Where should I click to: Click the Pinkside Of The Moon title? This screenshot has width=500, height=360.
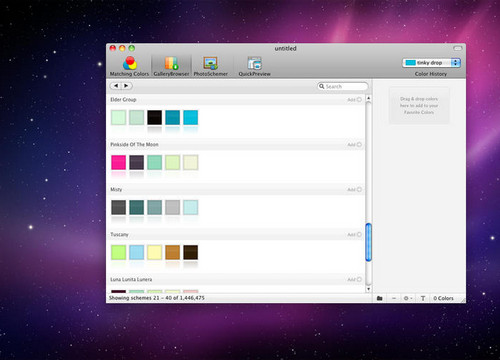click(x=134, y=145)
